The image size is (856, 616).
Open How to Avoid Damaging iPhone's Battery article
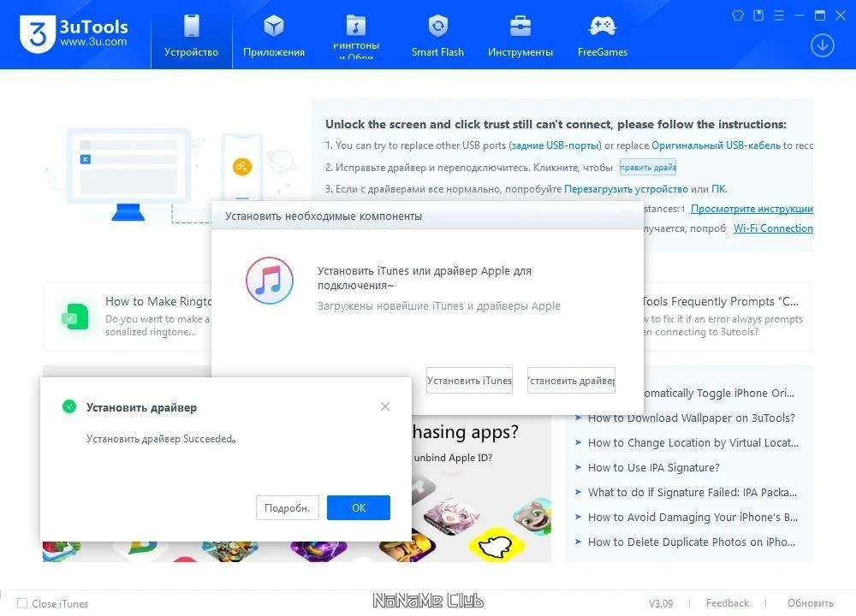pos(693,518)
